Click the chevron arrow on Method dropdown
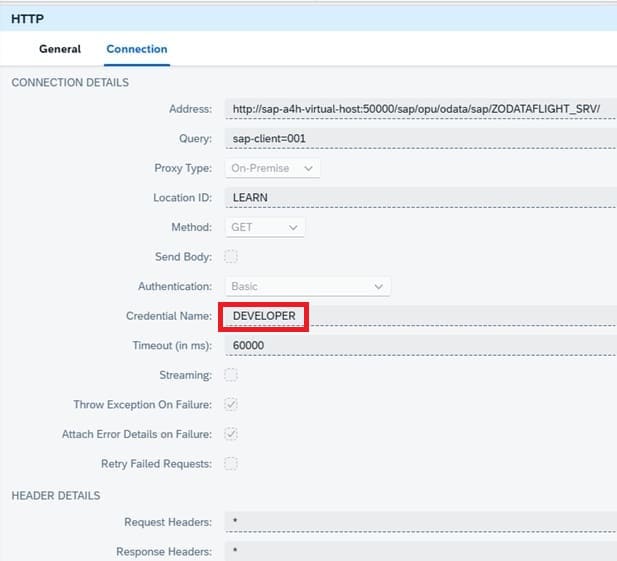 [x=293, y=227]
